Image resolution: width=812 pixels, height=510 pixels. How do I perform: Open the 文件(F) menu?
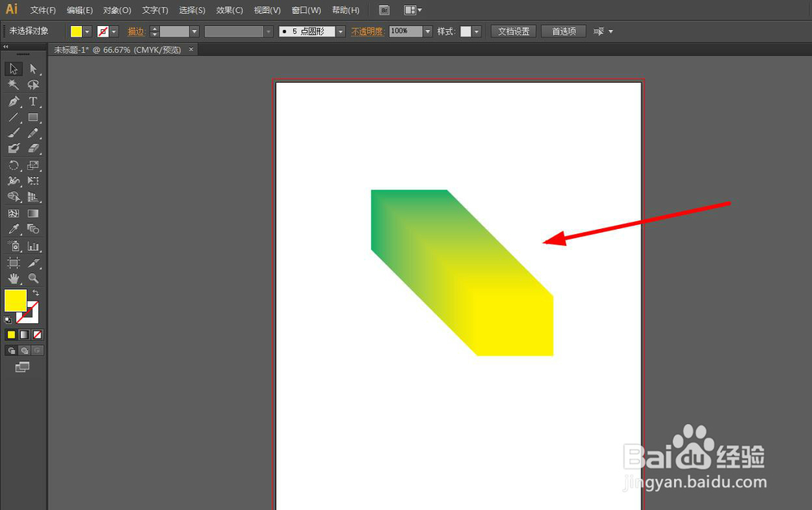point(43,11)
